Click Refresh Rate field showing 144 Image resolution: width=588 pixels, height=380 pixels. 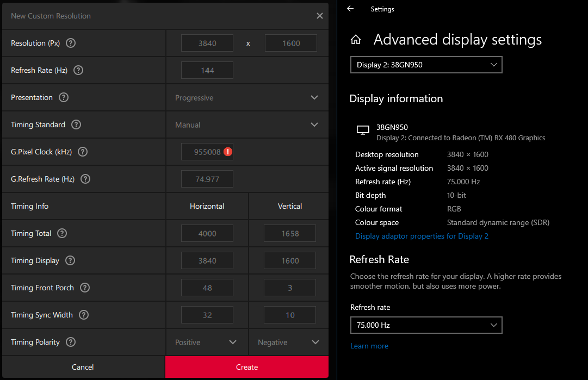click(x=207, y=70)
